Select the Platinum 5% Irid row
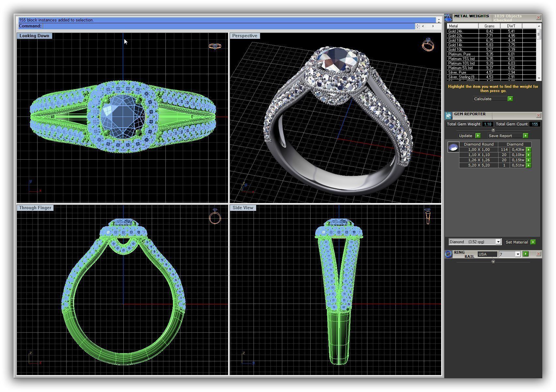The height and width of the screenshot is (392, 556). [x=491, y=68]
